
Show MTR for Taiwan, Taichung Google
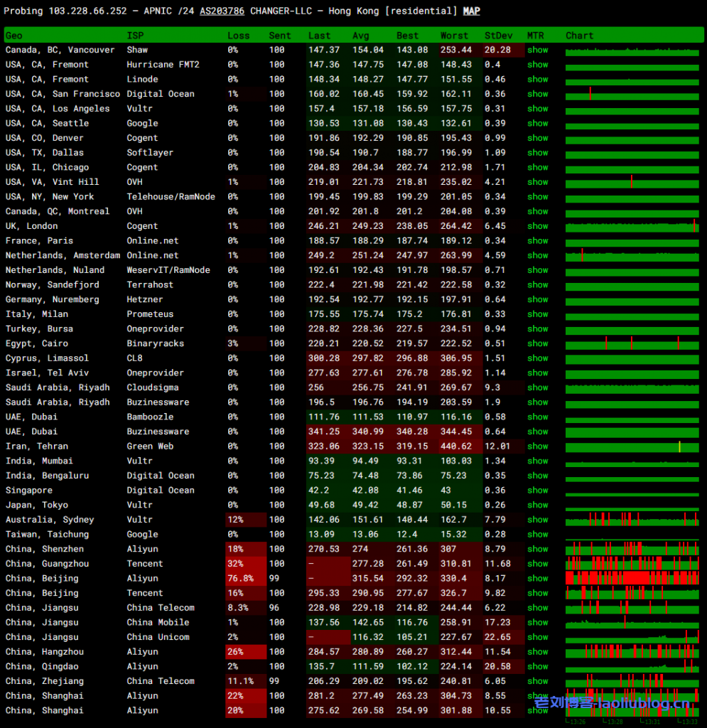[x=537, y=535]
